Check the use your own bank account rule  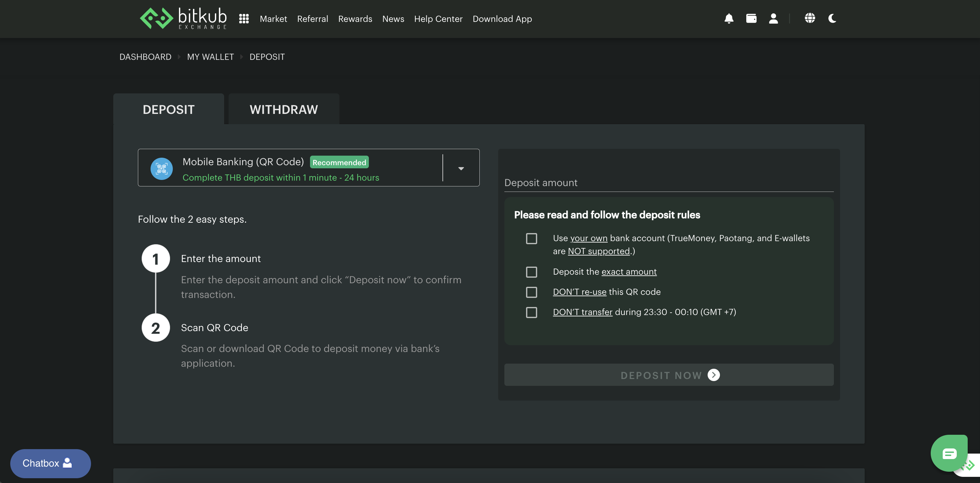[x=531, y=238]
